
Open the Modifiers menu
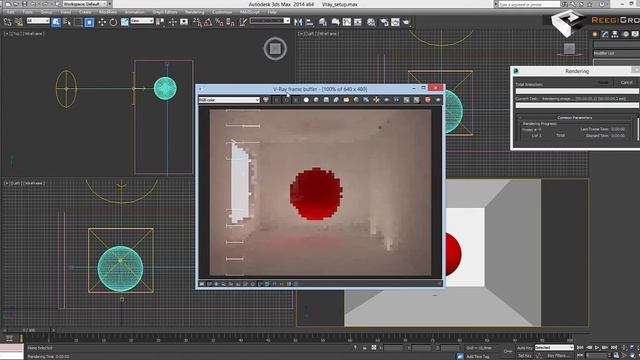pyautogui.click(x=108, y=12)
